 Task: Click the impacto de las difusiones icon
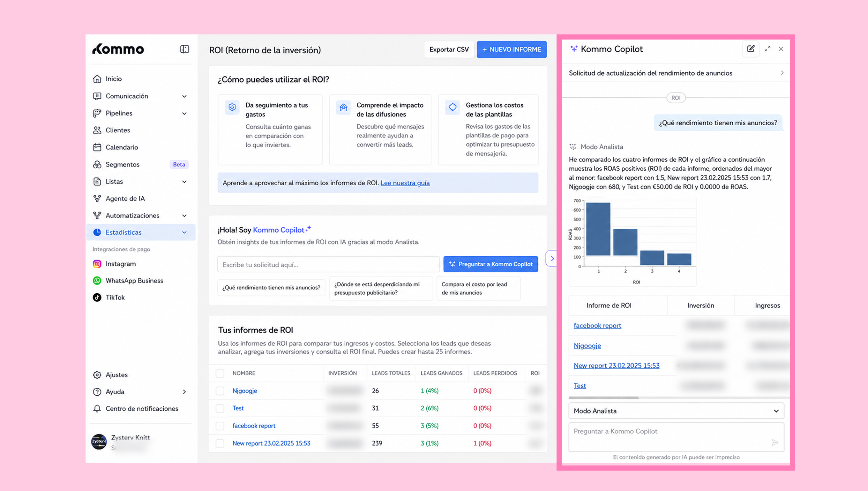[343, 107]
